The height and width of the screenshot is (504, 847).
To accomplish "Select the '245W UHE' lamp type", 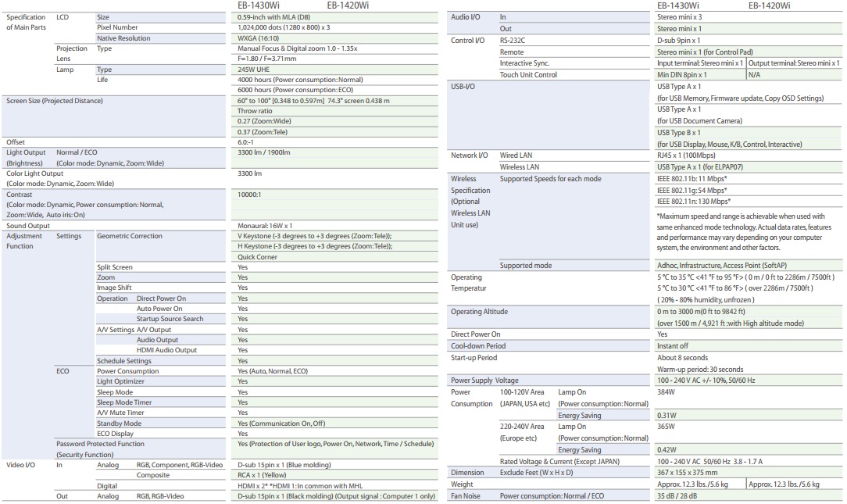I will pos(253,70).
